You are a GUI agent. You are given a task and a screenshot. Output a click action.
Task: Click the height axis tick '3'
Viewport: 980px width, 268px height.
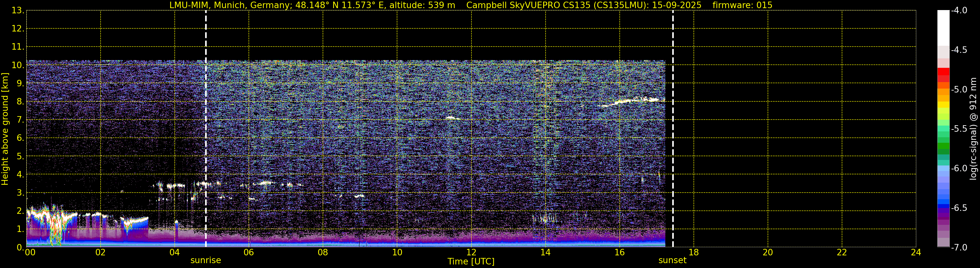20,193
